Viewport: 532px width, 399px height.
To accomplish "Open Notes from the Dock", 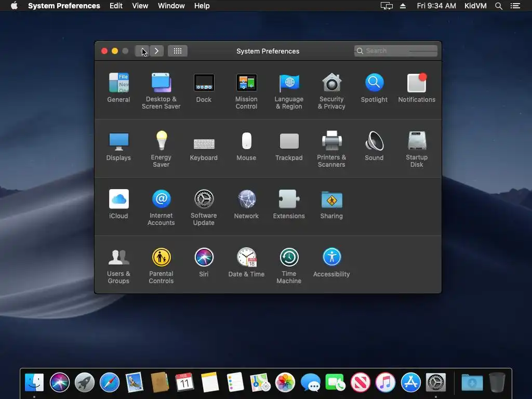I will 210,382.
